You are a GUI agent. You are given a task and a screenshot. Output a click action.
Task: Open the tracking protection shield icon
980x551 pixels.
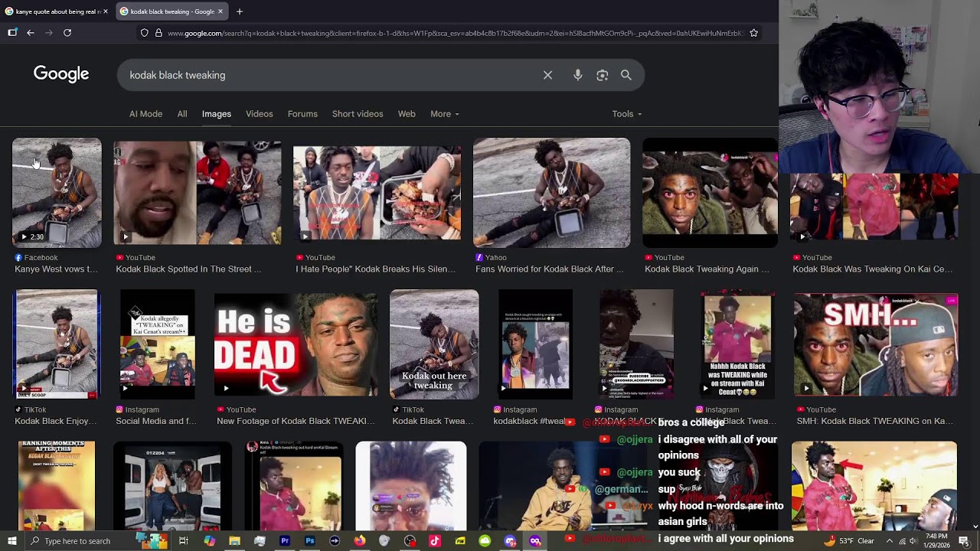[x=144, y=33]
